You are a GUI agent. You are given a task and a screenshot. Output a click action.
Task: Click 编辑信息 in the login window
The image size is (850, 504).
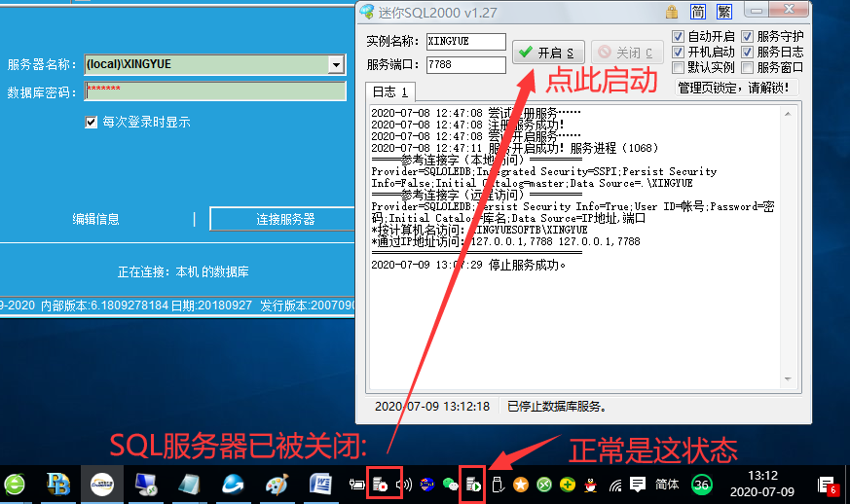pos(96,219)
